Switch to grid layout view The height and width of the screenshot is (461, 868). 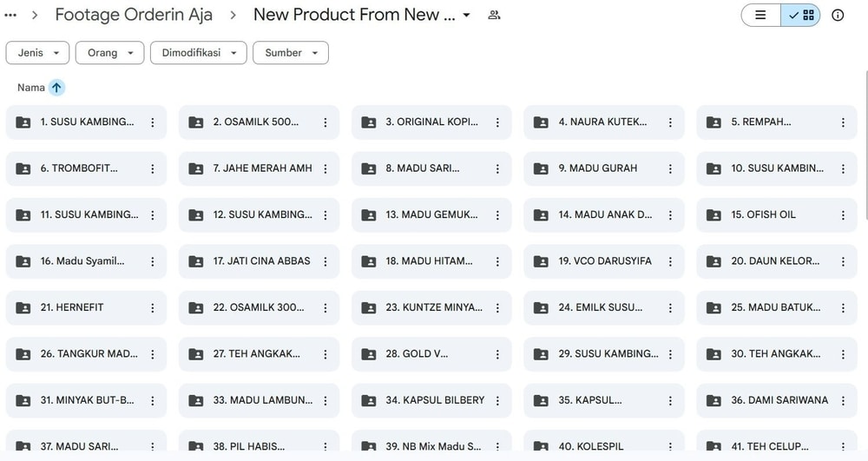pos(801,15)
